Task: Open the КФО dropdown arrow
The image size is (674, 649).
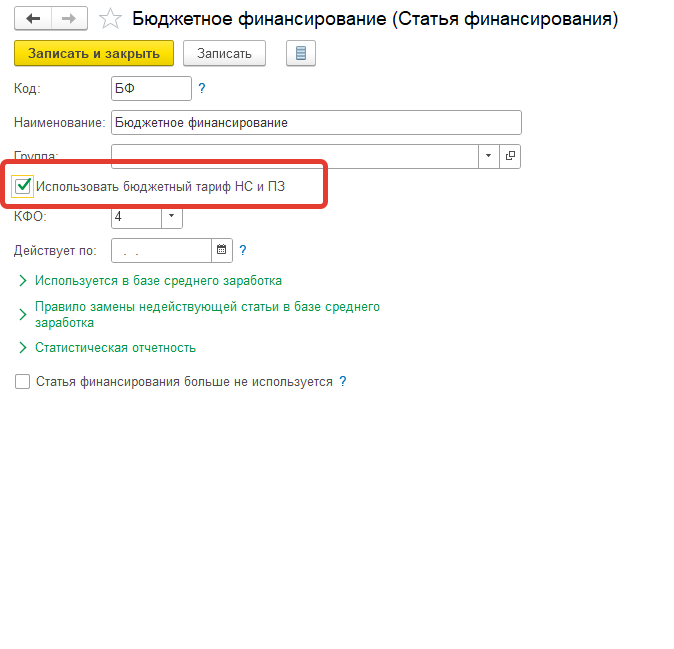Action: click(171, 216)
